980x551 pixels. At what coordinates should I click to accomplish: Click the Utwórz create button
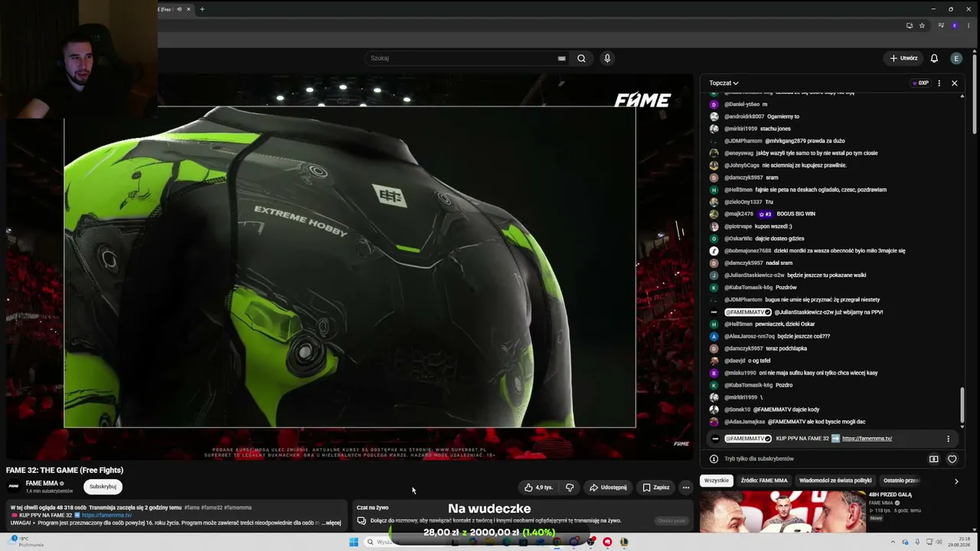pyautogui.click(x=903, y=58)
